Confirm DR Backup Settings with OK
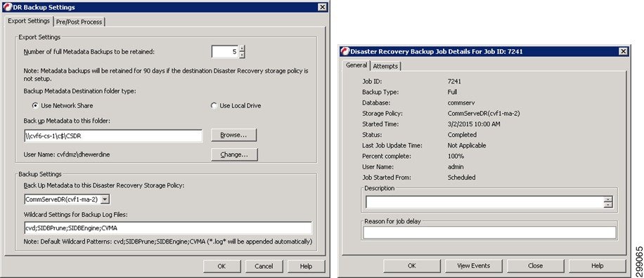Viewport: 644px width, 278px height. point(221,266)
